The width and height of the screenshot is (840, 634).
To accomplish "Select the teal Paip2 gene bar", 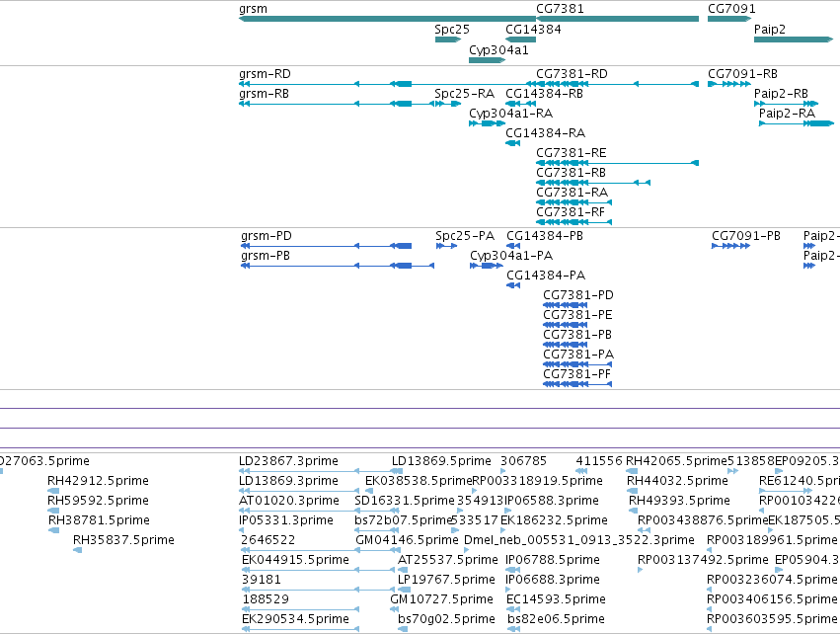I will [794, 40].
